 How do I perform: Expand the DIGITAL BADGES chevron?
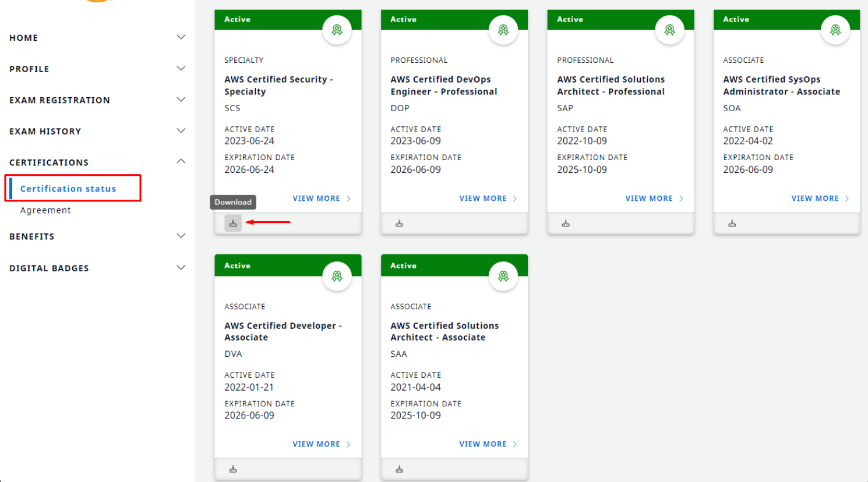(181, 268)
